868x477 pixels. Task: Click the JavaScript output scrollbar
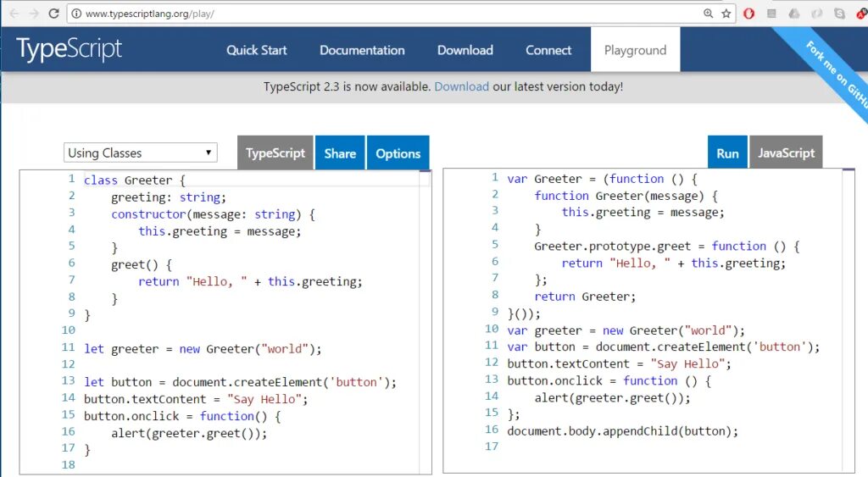click(849, 320)
